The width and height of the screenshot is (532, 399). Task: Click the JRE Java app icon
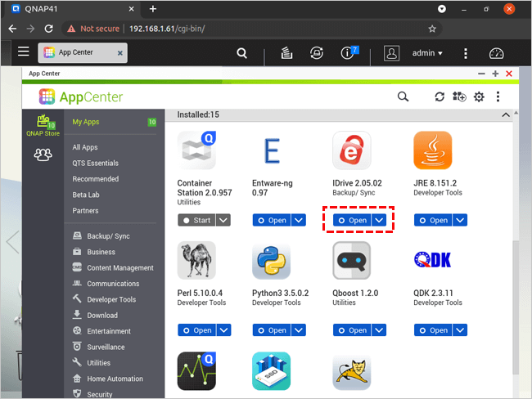tap(433, 150)
